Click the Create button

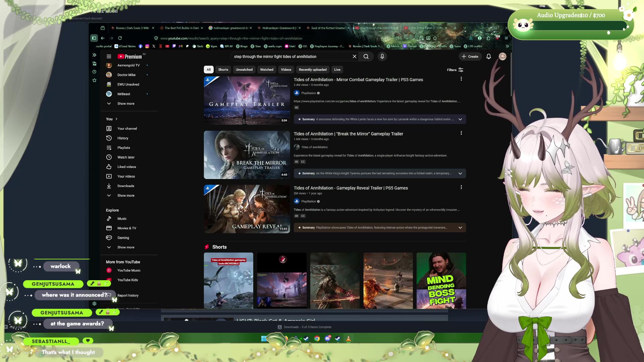pyautogui.click(x=470, y=57)
